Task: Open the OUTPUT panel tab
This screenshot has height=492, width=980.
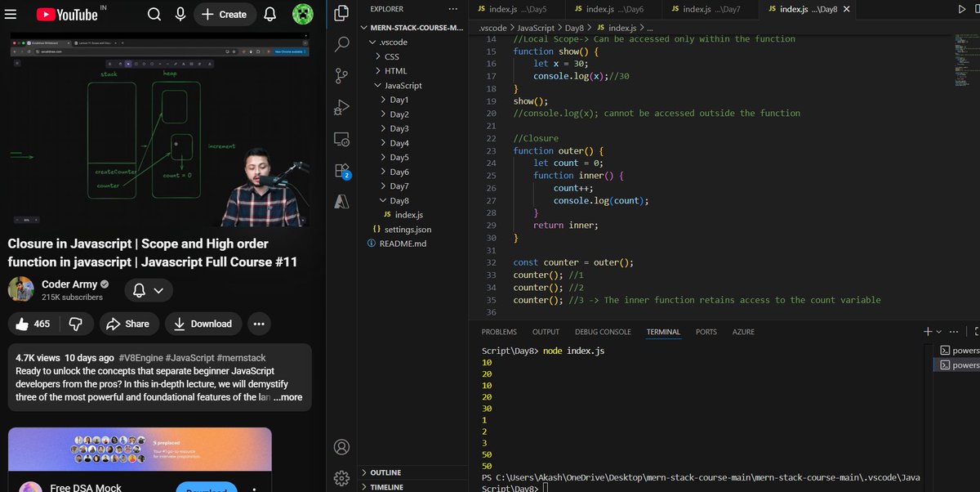Action: click(546, 332)
